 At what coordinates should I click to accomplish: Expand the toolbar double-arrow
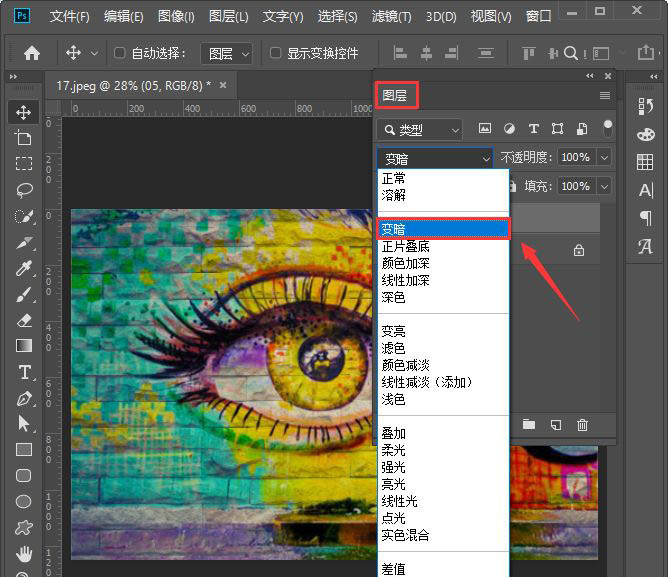13,76
